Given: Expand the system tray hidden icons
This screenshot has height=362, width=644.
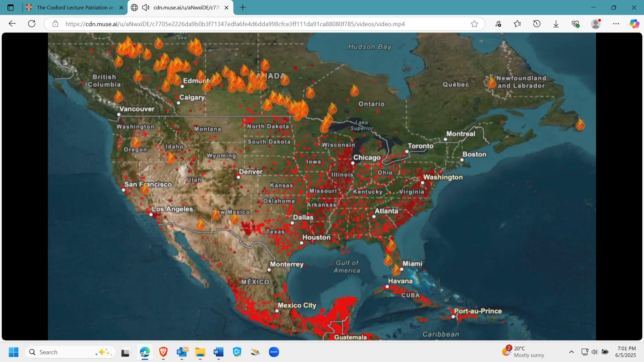Looking at the screenshot, I should tap(571, 352).
